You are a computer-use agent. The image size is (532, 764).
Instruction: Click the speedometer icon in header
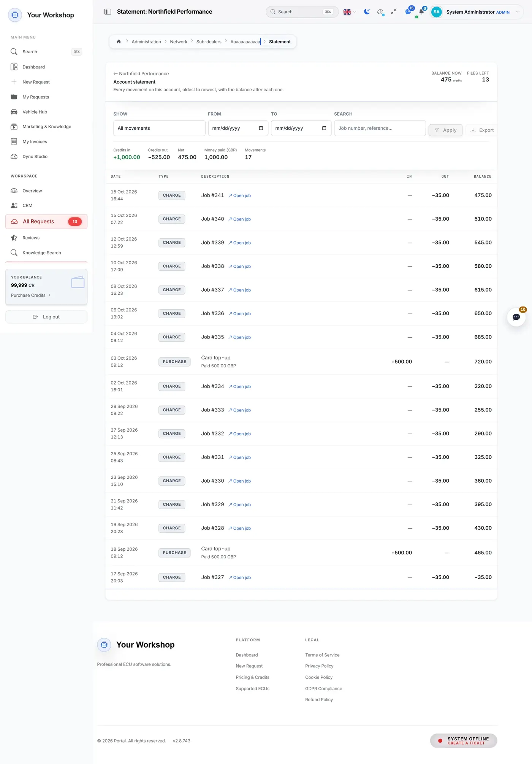tap(380, 12)
